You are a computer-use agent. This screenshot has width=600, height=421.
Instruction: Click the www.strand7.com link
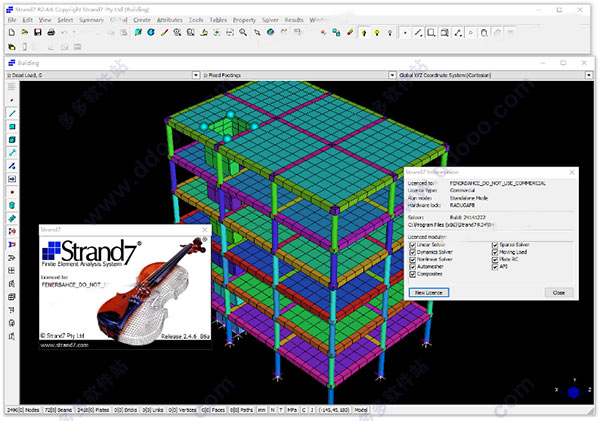pyautogui.click(x=64, y=345)
